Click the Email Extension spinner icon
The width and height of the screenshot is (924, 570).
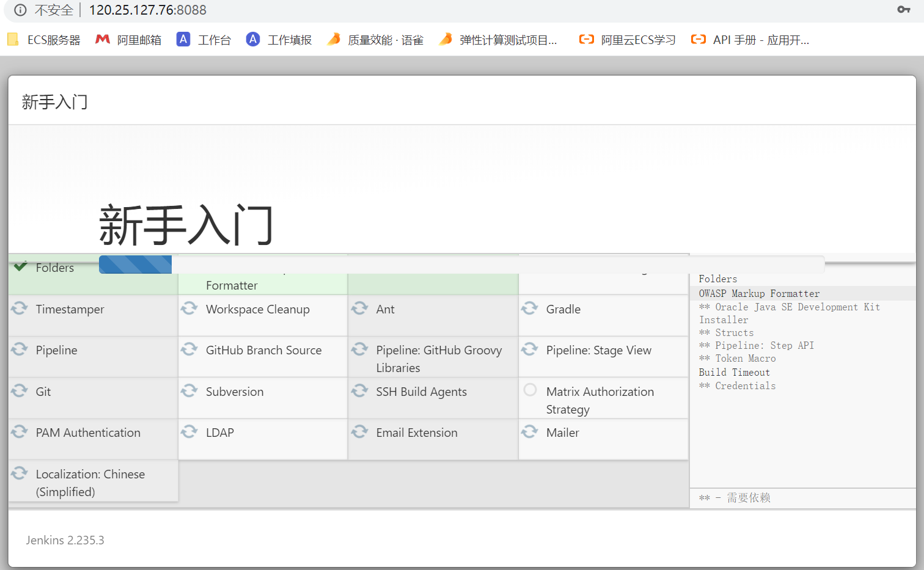tap(360, 431)
